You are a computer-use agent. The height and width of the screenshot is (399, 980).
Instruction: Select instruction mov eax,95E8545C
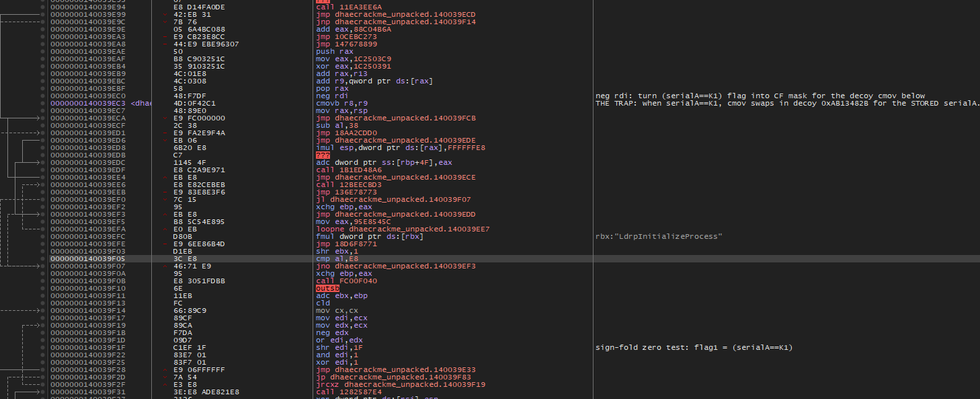tap(354, 221)
